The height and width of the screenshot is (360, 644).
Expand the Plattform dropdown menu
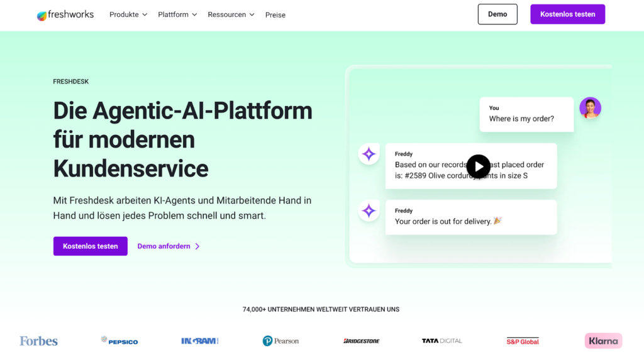pyautogui.click(x=177, y=14)
